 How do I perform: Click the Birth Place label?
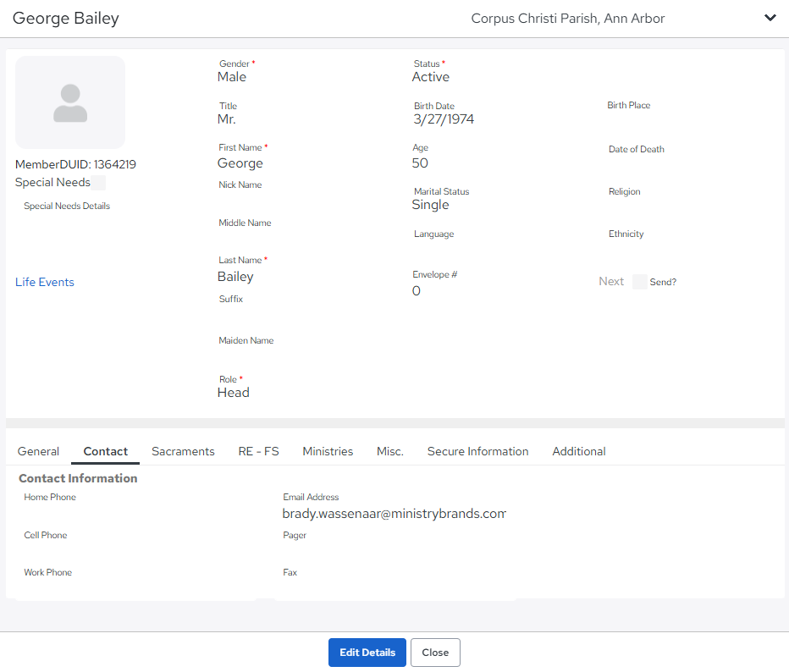628,105
